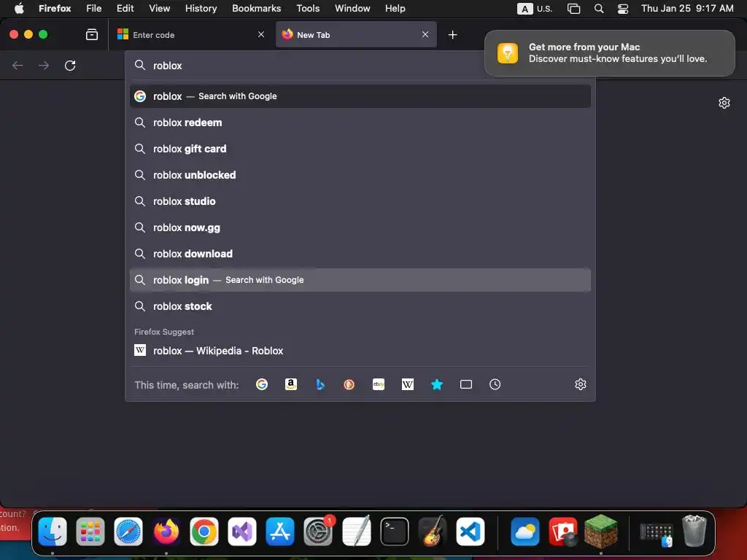Go back to previous page
The image size is (747, 560).
[18, 65]
